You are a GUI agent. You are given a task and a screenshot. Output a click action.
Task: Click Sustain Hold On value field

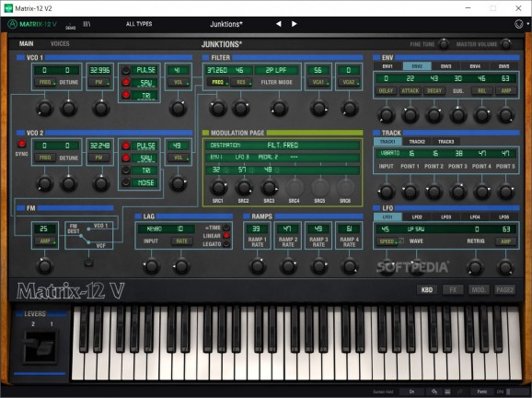point(411,392)
